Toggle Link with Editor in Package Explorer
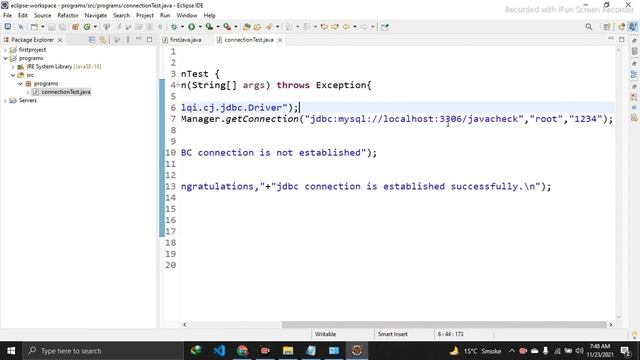 102,40
